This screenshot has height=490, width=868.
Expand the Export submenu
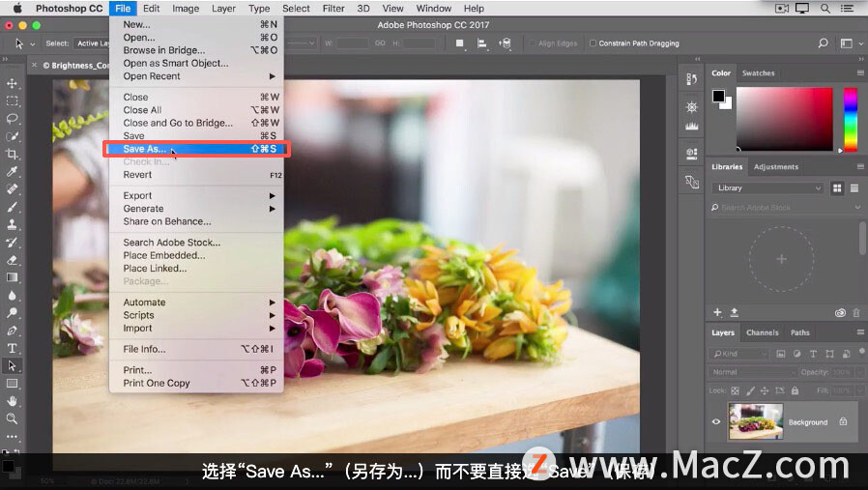tap(197, 196)
